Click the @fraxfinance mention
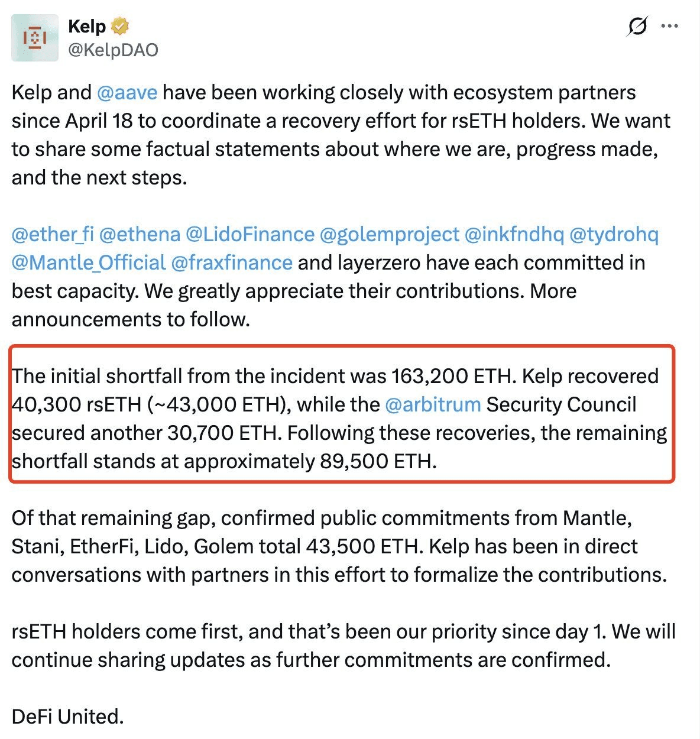 232,263
